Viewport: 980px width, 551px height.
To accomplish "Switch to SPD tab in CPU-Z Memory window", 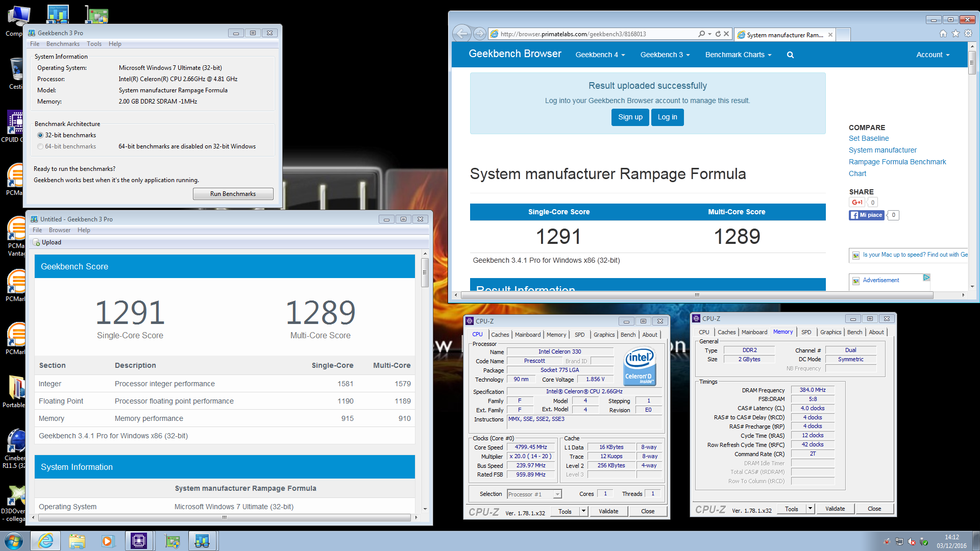I will tap(806, 332).
